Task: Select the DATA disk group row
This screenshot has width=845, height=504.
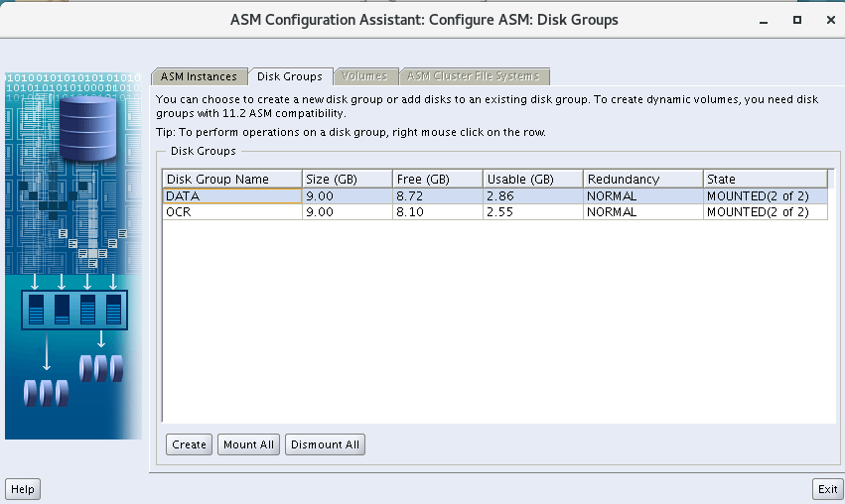Action: [231, 196]
